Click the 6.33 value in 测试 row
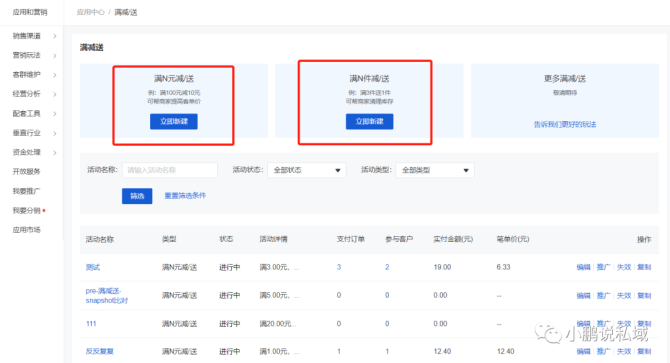The width and height of the screenshot is (670, 363). [503, 267]
